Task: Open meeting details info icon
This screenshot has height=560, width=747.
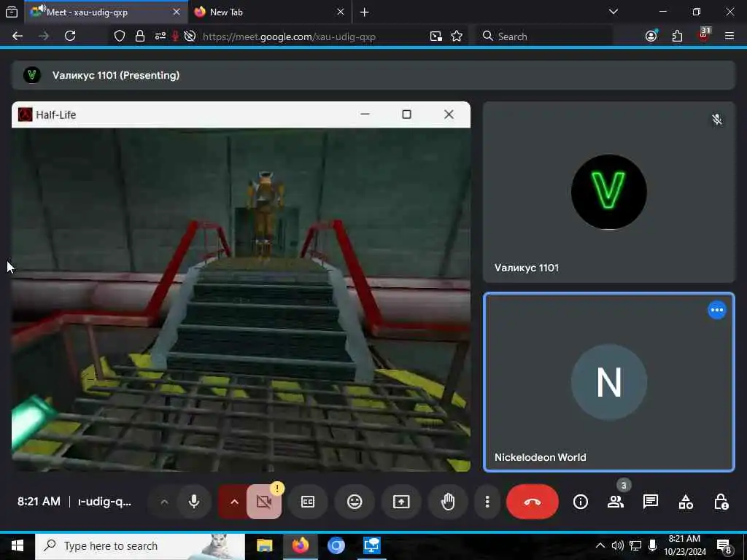Action: point(580,502)
